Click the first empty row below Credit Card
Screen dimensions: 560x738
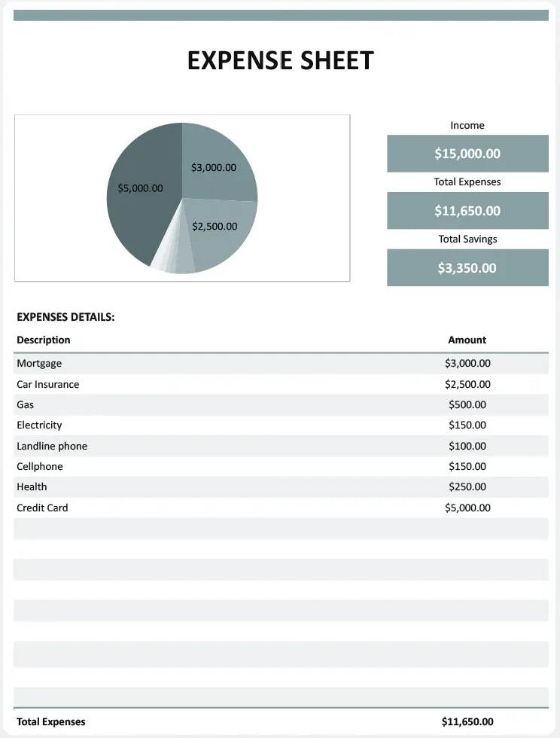(281, 529)
